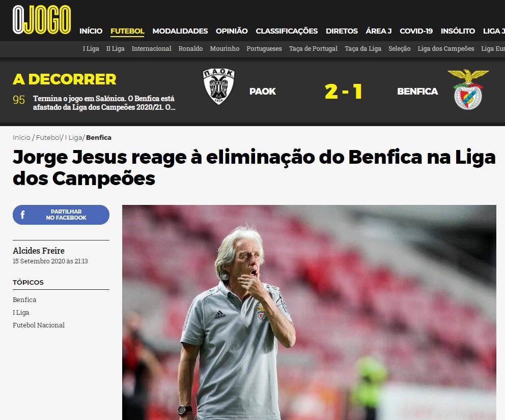Click the Benfica club crest
505x420 pixels.
tap(468, 89)
